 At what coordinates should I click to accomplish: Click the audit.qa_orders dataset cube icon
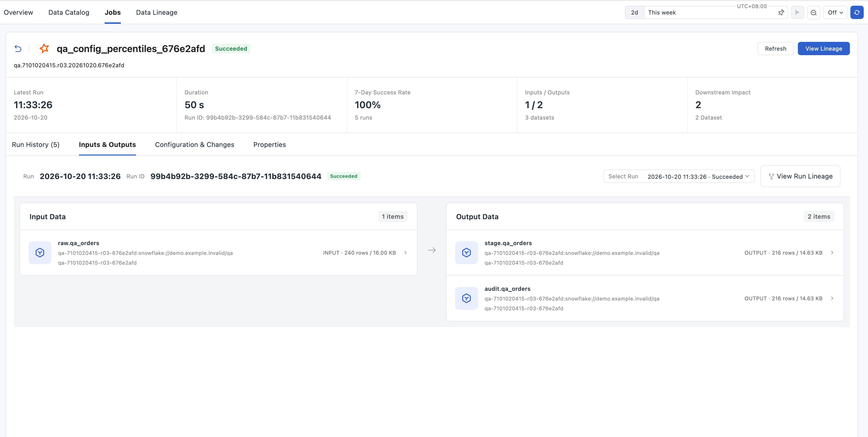click(x=466, y=298)
